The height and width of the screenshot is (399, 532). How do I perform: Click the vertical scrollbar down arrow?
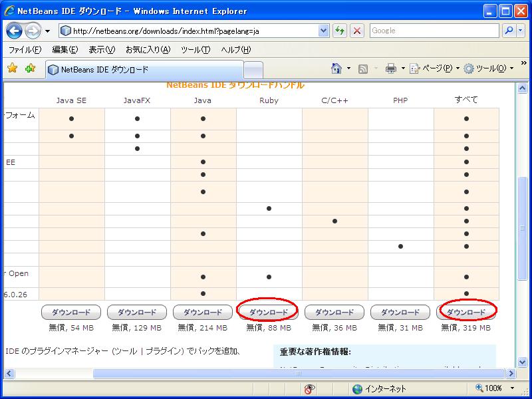(522, 362)
